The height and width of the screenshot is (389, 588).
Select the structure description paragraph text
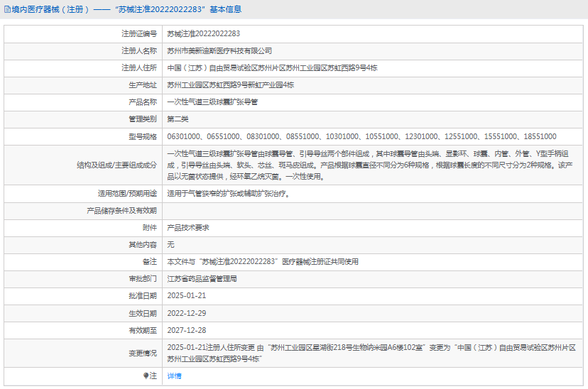370,165
